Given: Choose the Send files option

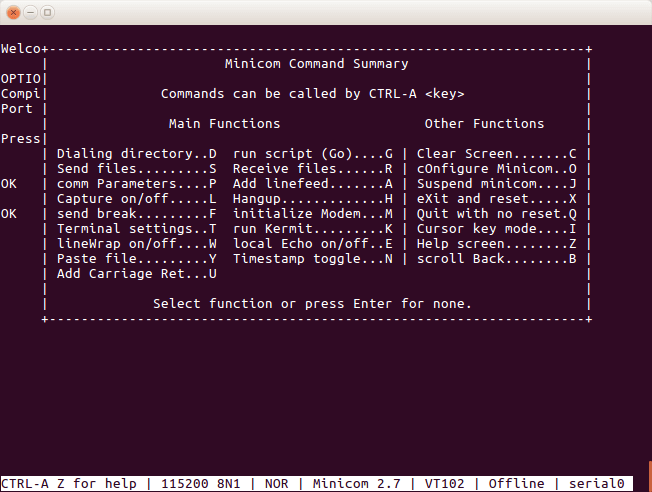Looking at the screenshot, I should click(x=137, y=169).
